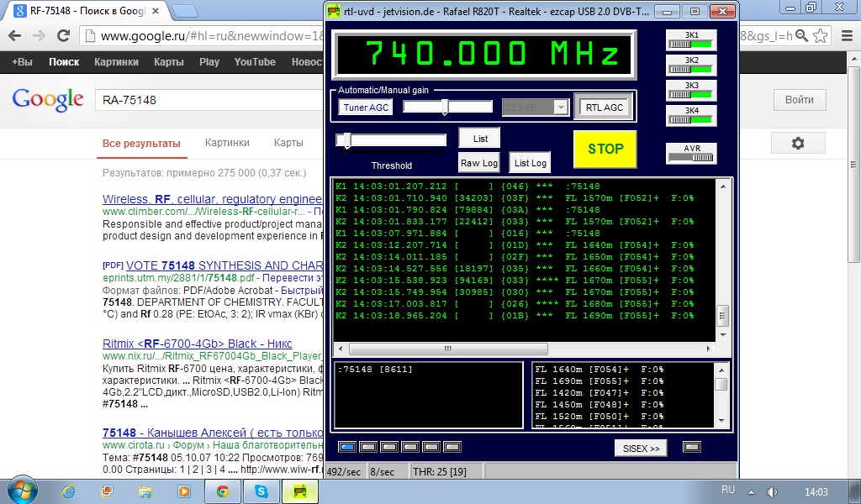Launch Internet Explorer from the taskbar

coord(68,491)
